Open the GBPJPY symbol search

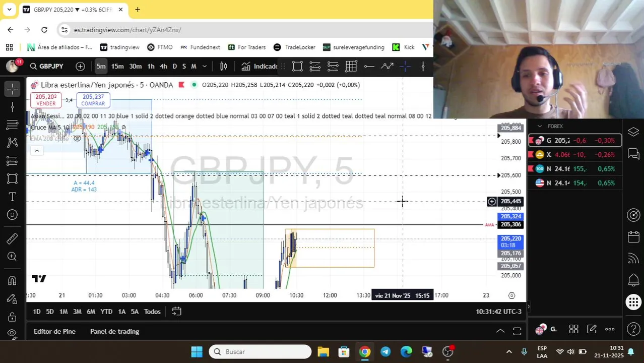coord(46,66)
